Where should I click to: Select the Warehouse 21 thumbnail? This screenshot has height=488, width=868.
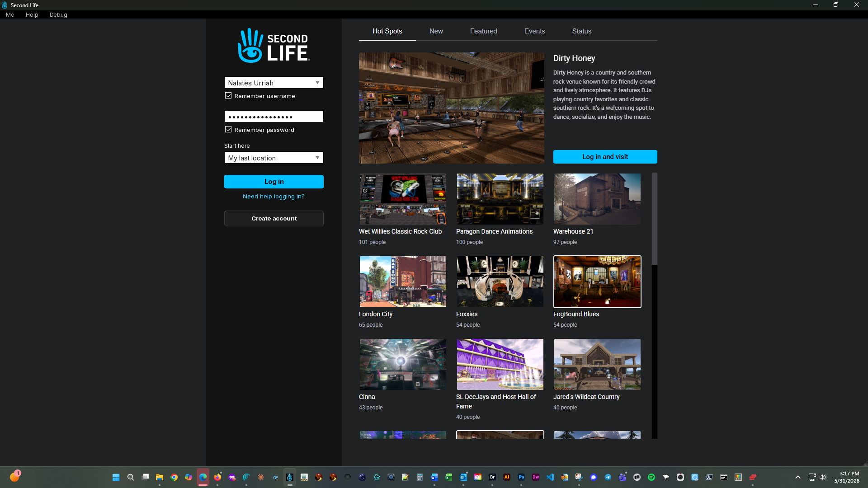(x=597, y=199)
